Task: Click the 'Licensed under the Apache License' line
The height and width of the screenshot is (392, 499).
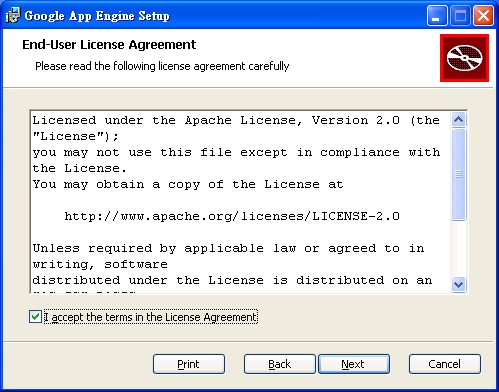Action: [x=236, y=120]
